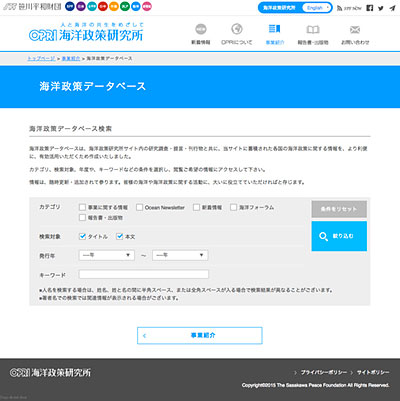This screenshot has width=400, height=401.
Task: Uncheck the タイトル search target checkbox
Action: [x=82, y=236]
